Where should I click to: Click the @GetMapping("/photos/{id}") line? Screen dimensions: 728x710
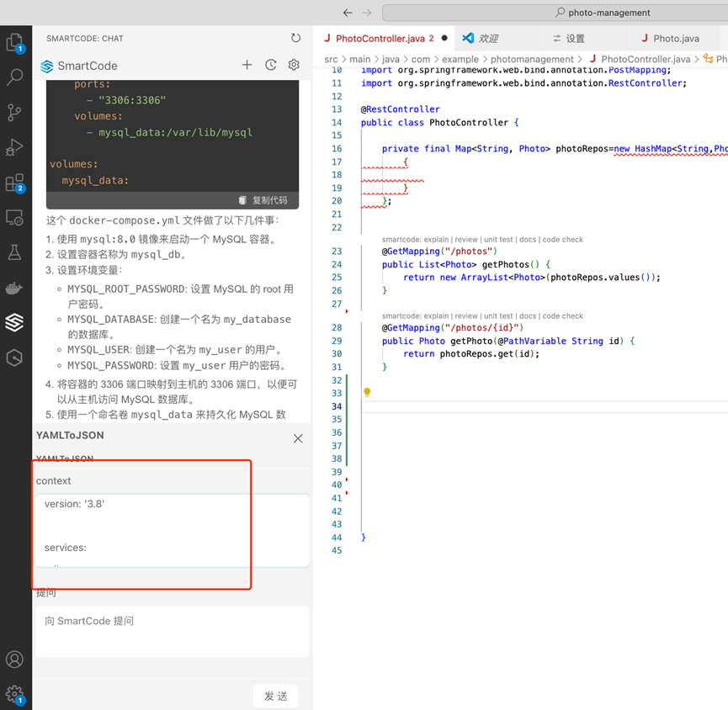(x=453, y=327)
